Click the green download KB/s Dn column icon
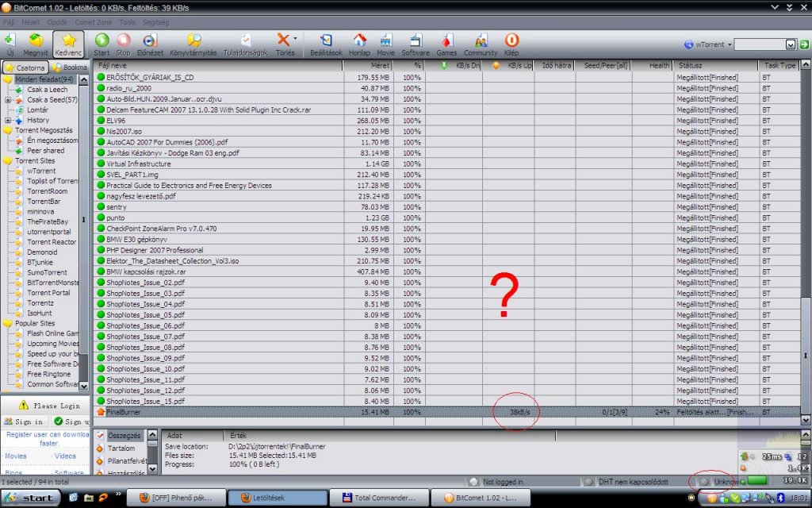This screenshot has width=812, height=508. point(444,65)
